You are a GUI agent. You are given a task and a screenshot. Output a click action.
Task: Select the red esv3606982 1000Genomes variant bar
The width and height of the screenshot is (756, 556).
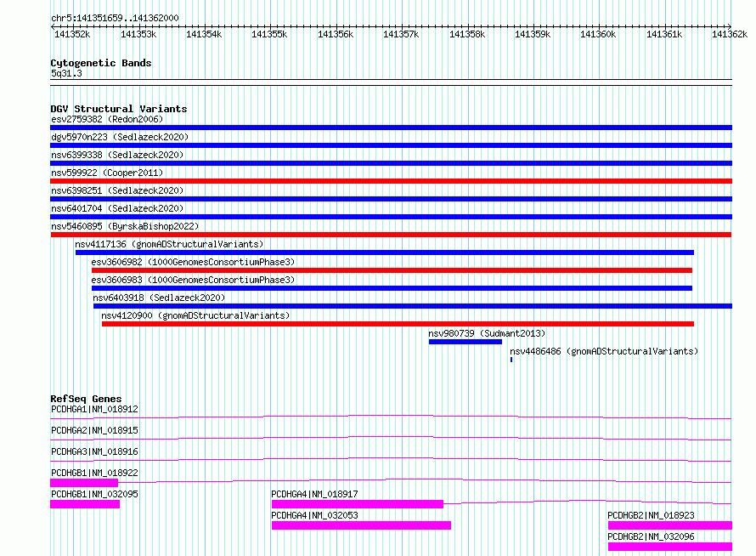pos(392,270)
